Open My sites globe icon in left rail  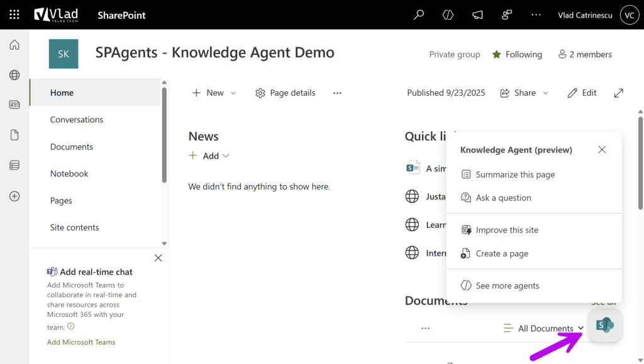(14, 75)
